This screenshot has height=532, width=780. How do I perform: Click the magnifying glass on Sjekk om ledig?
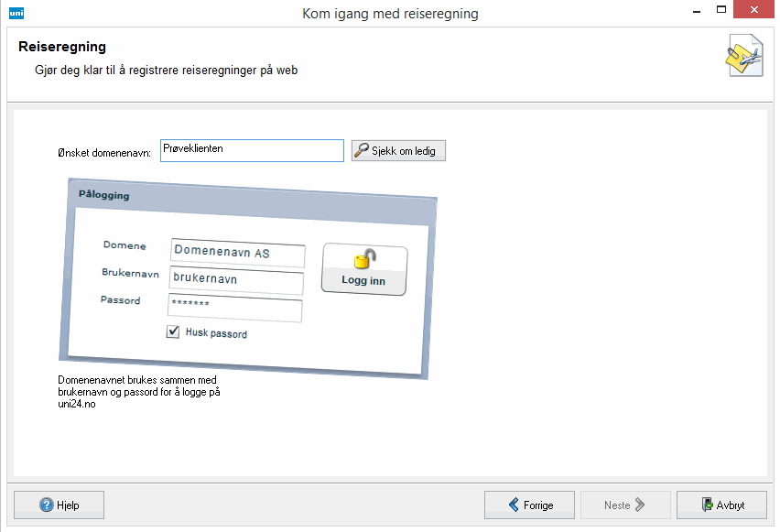click(362, 151)
